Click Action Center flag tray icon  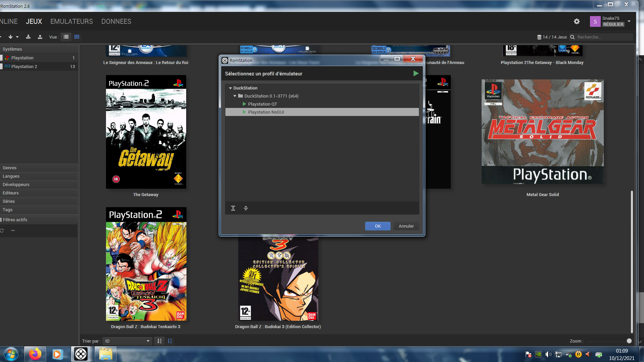point(528,354)
